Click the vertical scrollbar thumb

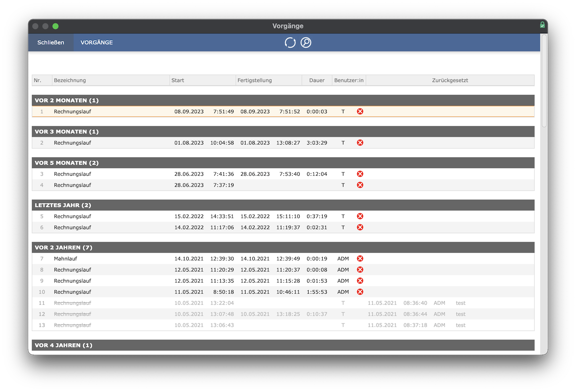544,81
